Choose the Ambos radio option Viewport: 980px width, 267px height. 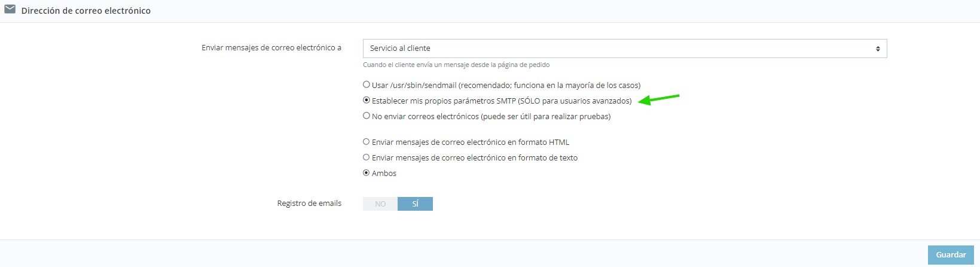367,173
